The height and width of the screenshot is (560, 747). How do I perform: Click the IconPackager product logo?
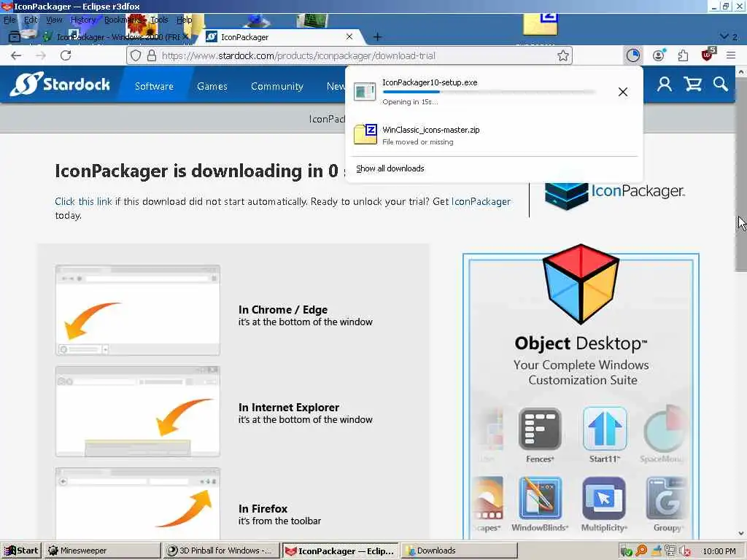point(614,194)
